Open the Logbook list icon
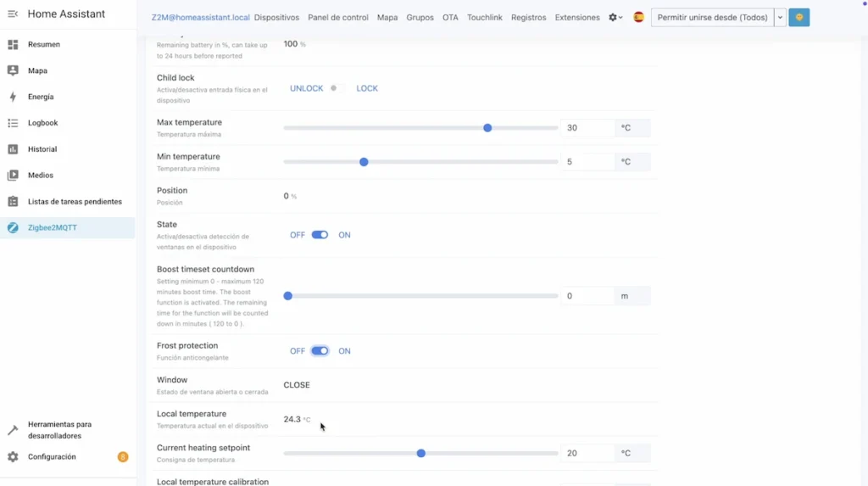 click(13, 123)
